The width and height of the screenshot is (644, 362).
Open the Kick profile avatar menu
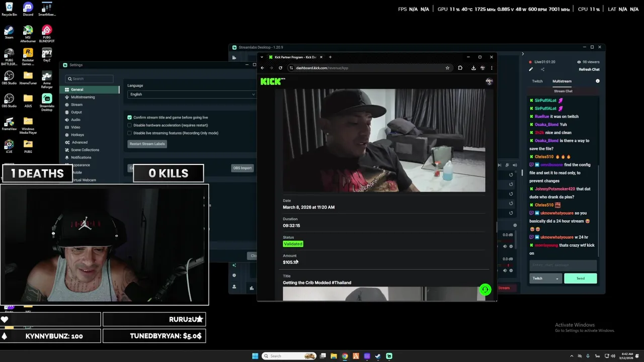[x=489, y=81]
